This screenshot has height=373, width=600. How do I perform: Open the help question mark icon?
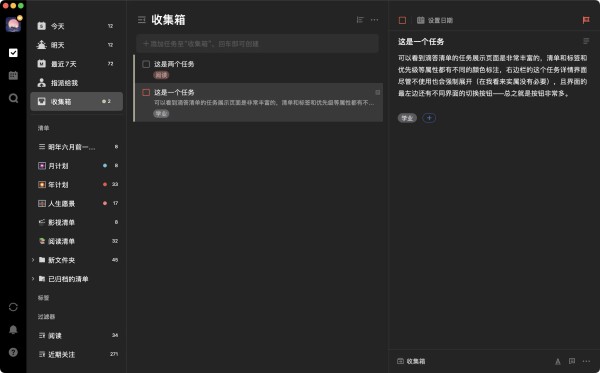pos(13,352)
